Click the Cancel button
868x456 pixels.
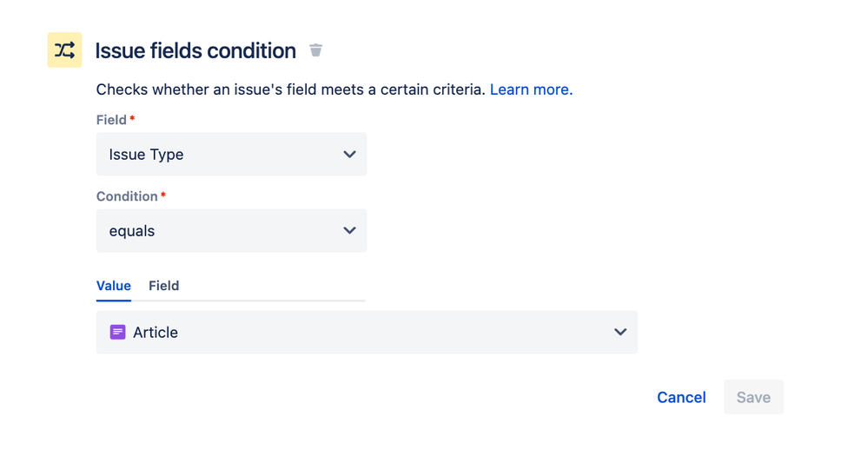click(681, 397)
